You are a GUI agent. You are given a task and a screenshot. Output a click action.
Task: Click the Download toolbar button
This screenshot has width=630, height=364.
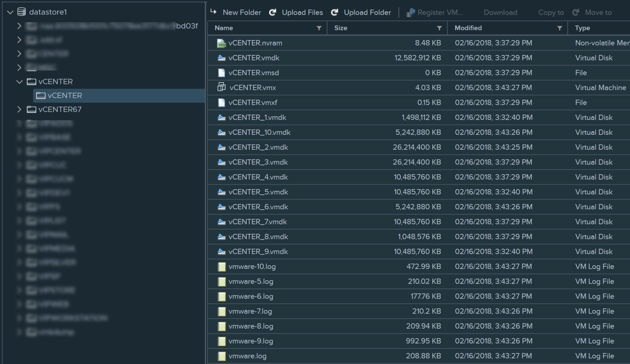click(x=500, y=12)
